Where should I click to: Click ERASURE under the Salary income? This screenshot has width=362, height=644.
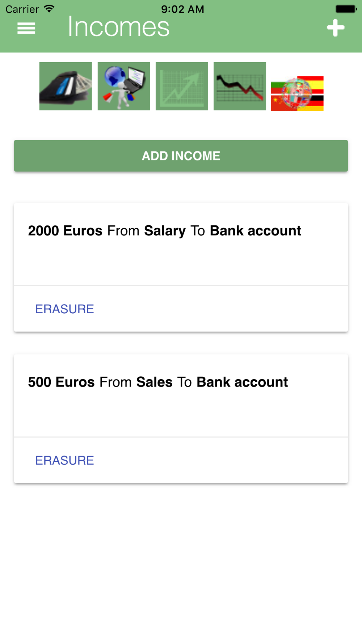64,309
